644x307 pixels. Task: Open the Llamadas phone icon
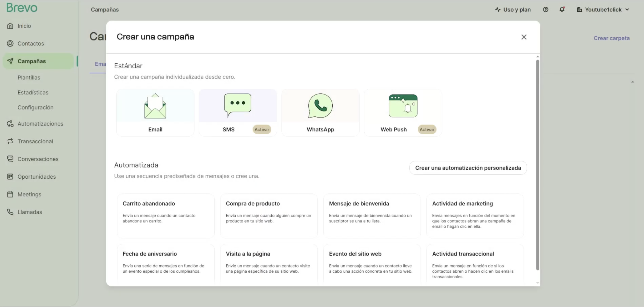pyautogui.click(x=10, y=212)
